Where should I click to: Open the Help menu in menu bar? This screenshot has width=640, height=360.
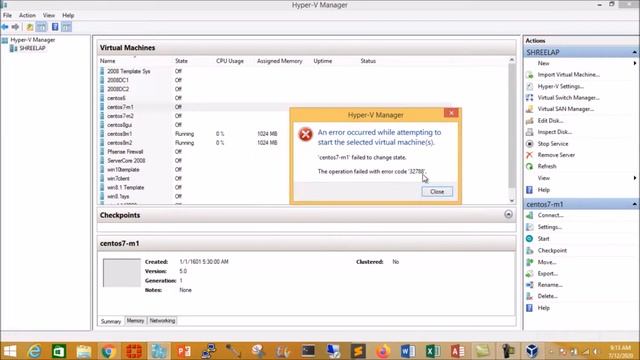pos(68,16)
